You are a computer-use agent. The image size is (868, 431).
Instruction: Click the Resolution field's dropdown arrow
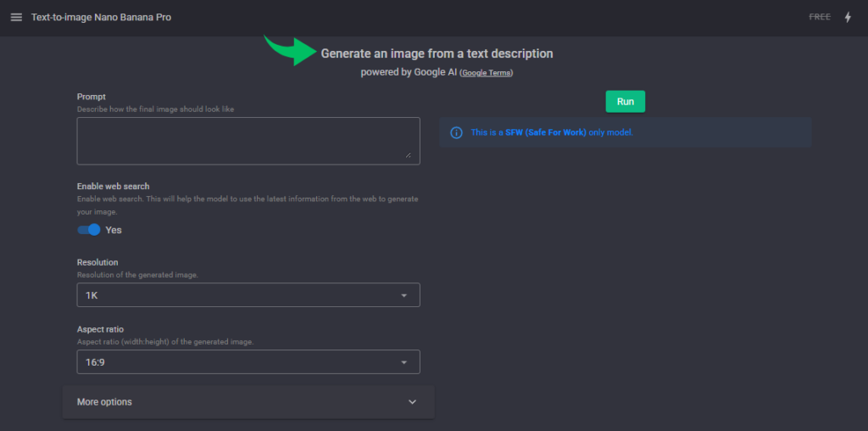coord(403,295)
